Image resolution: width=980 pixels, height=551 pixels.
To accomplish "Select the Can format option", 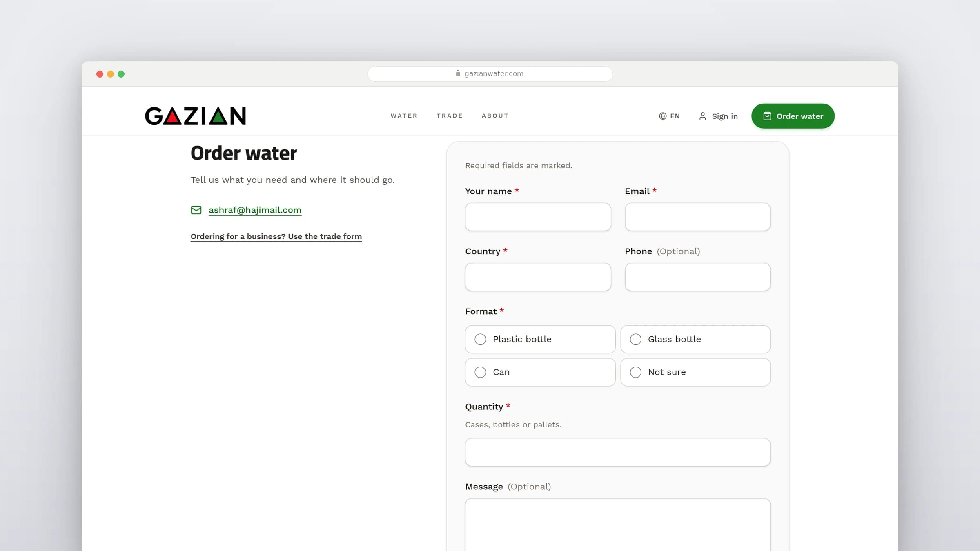I will pyautogui.click(x=540, y=372).
